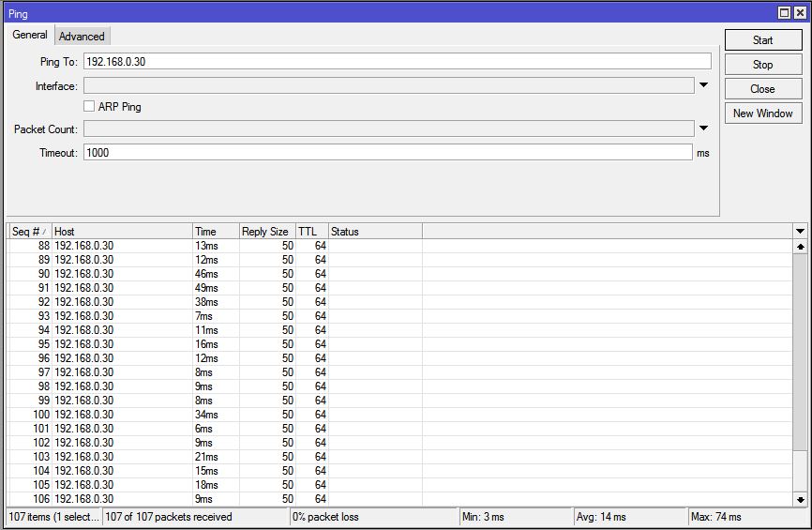Stop the running ping
812x530 pixels.
tap(763, 64)
